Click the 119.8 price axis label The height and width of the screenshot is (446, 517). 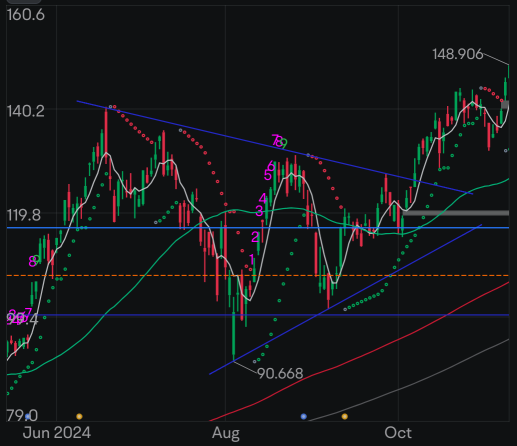coord(24,215)
